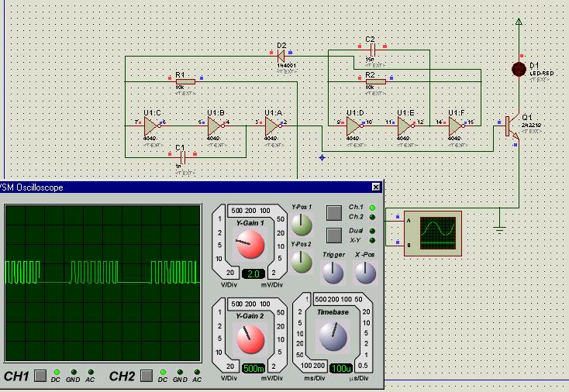
Task: Click the Trigger knob
Action: click(333, 272)
